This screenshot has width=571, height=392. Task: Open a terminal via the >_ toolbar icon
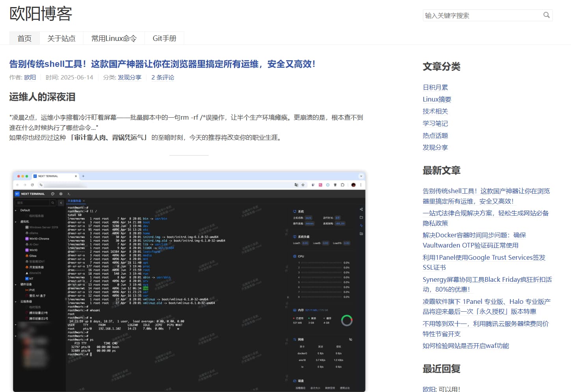tap(69, 193)
